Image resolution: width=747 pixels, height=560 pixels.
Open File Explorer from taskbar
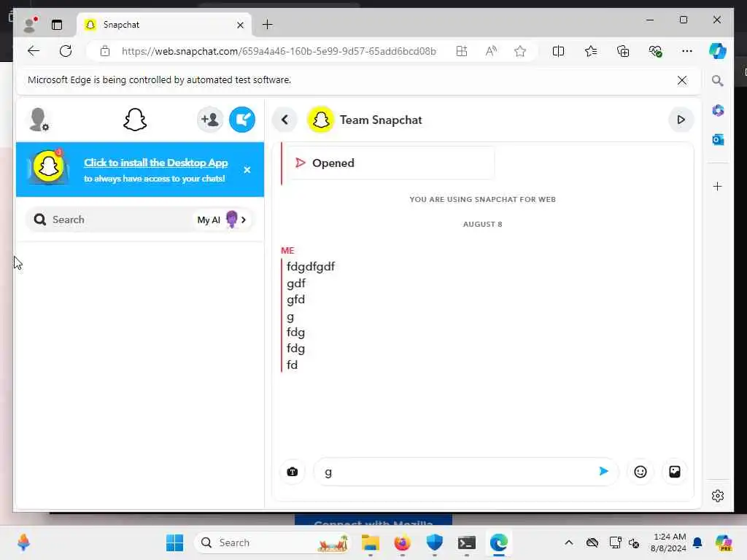370,542
